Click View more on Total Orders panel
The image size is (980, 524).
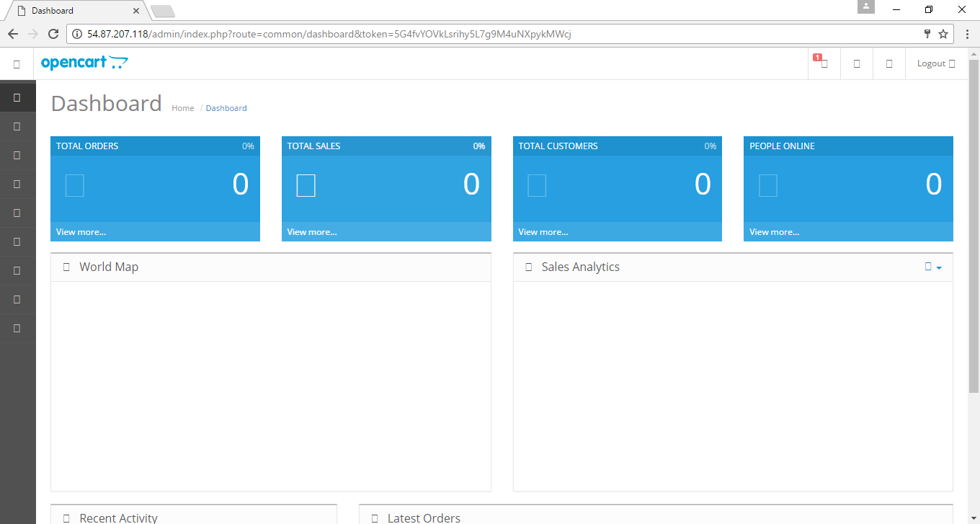pos(81,231)
